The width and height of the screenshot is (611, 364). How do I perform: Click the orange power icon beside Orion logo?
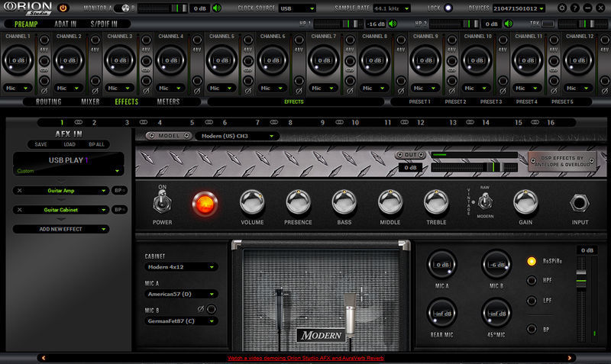tap(63, 8)
